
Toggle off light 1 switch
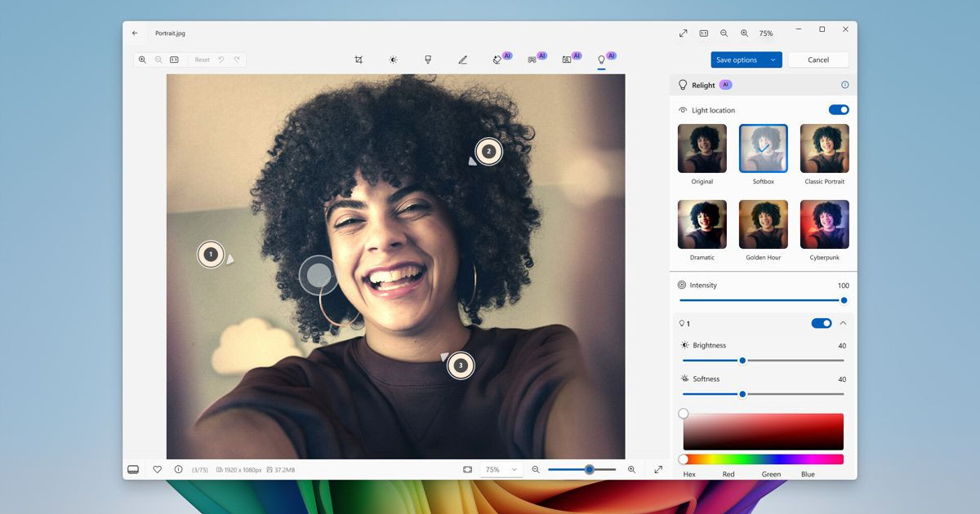(822, 323)
